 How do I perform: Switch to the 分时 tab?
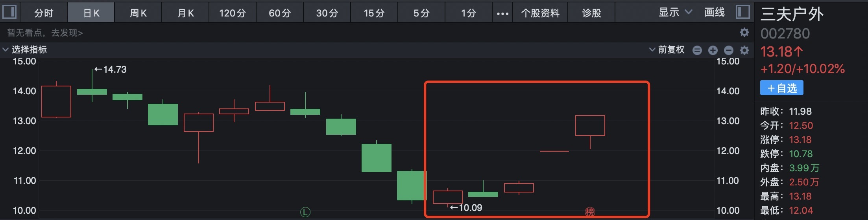tap(44, 13)
